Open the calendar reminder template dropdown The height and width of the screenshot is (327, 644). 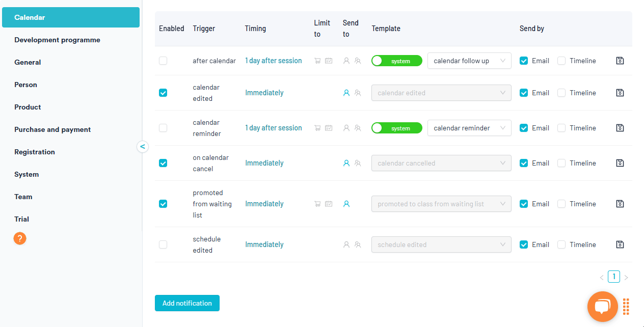(x=469, y=128)
